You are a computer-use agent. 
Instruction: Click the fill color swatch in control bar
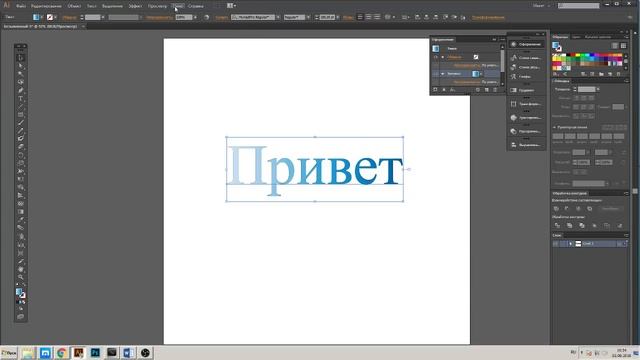[x=36, y=17]
